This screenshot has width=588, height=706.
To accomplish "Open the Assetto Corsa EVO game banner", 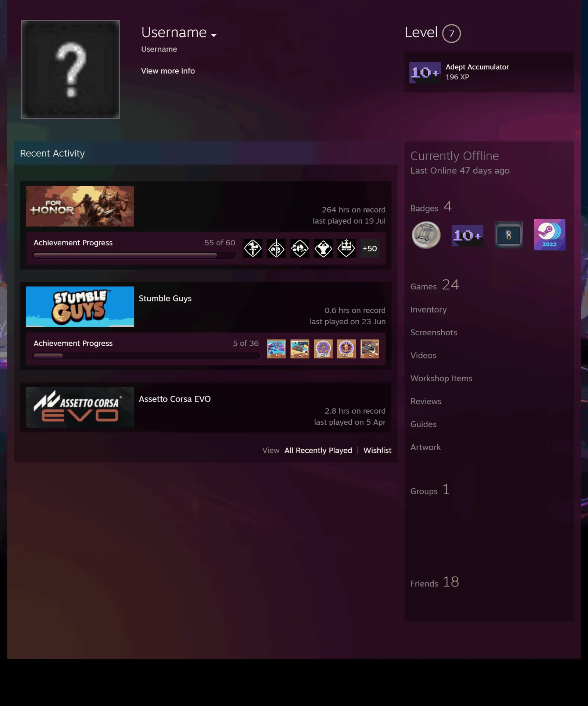I will click(x=80, y=407).
